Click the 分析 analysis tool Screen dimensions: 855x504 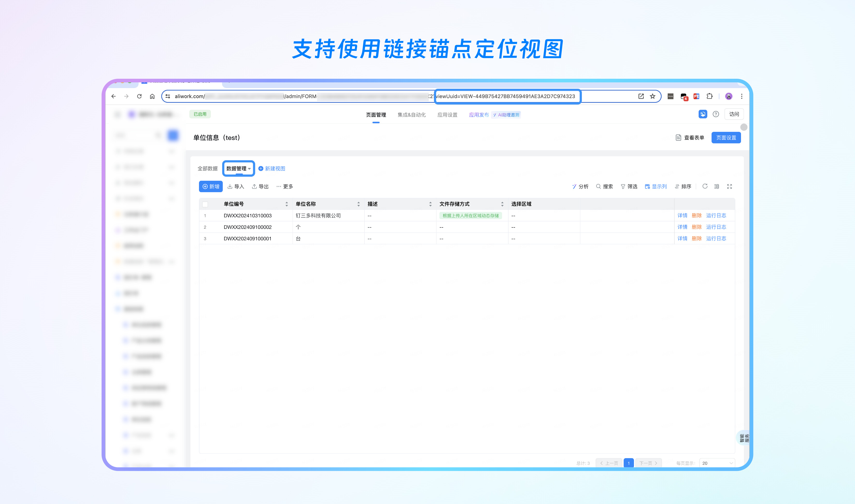[x=580, y=186]
